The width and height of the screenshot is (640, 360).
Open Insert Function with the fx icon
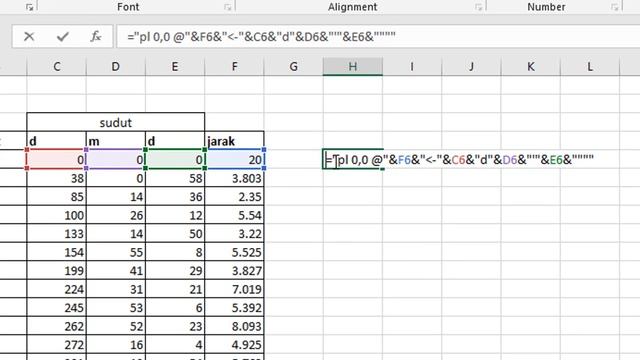coord(96,37)
